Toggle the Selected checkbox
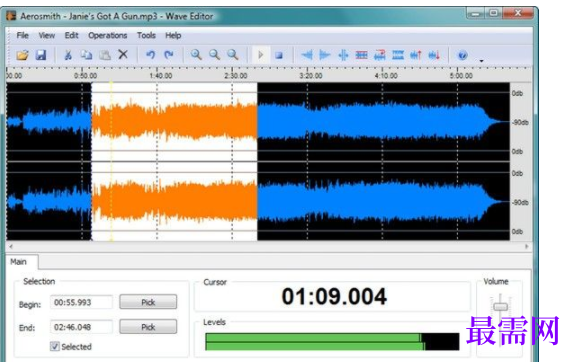This screenshot has width=578, height=362. [55, 346]
